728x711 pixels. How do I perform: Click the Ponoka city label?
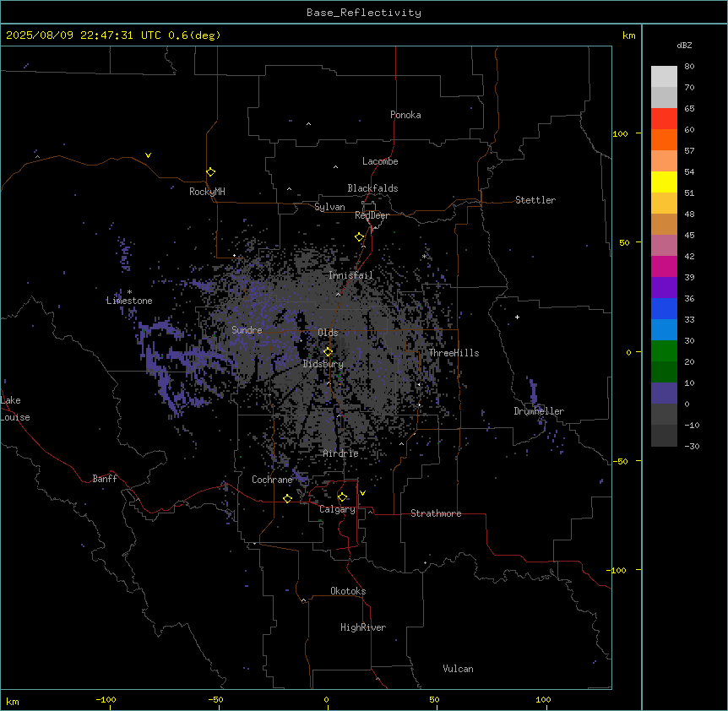pyautogui.click(x=405, y=115)
